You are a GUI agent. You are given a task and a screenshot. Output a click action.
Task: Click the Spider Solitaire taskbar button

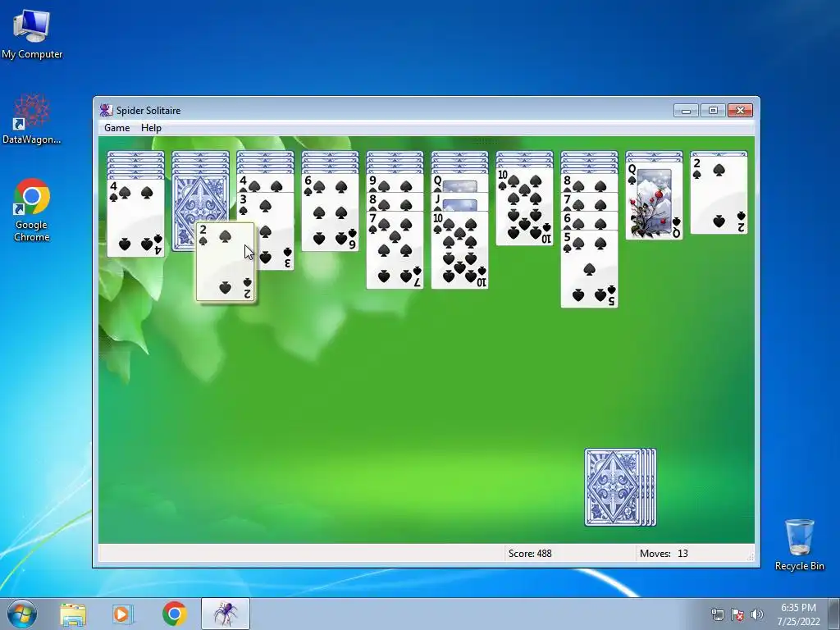[x=226, y=614]
